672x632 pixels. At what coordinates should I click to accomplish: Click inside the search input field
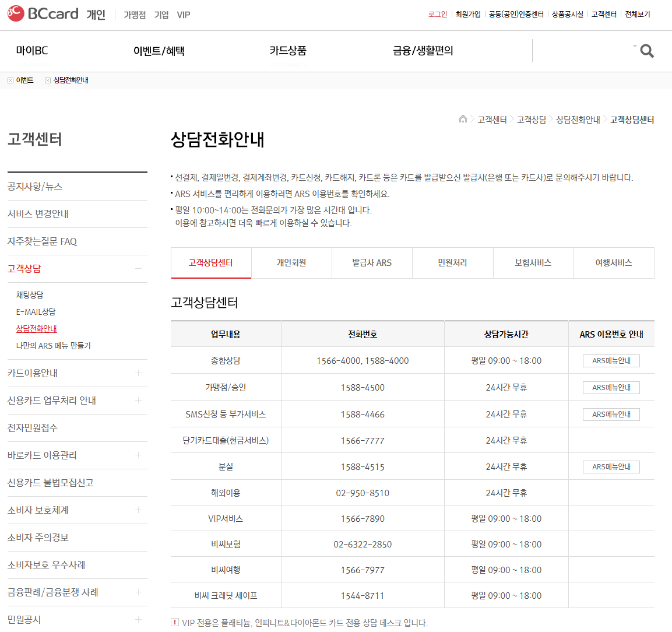click(x=583, y=51)
